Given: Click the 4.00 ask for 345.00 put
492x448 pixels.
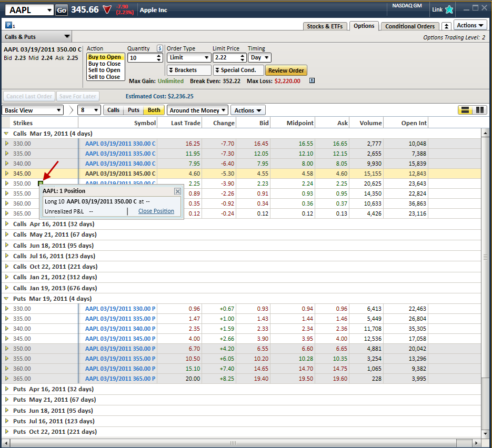Looking at the screenshot, I should [342, 339].
